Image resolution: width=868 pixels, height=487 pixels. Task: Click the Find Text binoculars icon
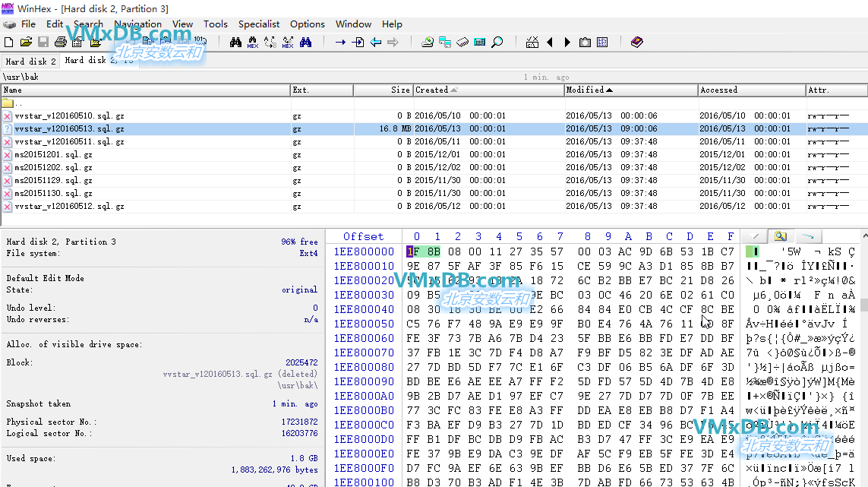[x=235, y=42]
